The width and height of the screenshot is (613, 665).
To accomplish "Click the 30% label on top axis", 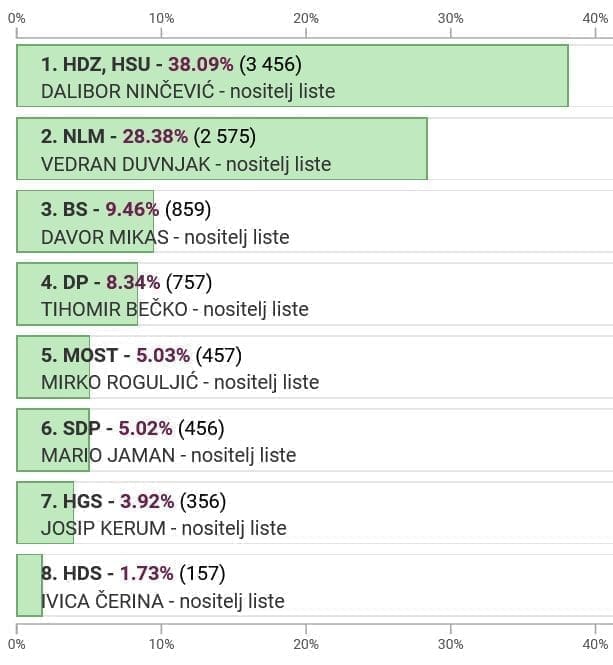I will 451,18.
